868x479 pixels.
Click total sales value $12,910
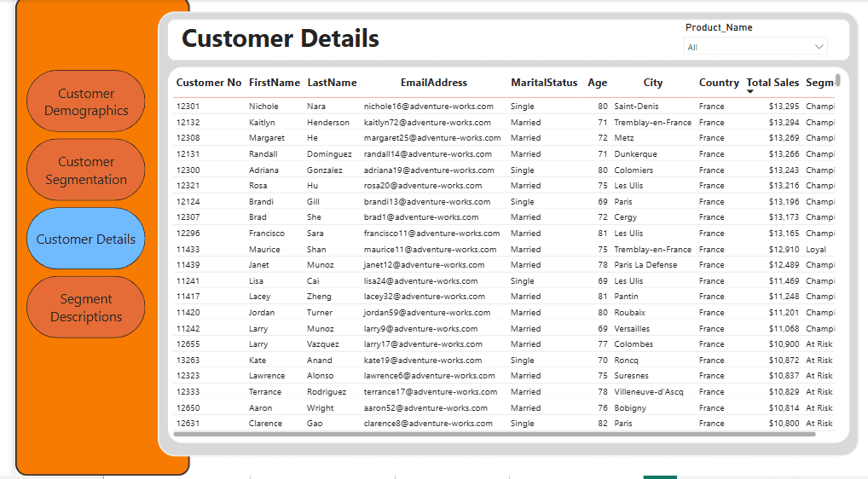click(x=784, y=250)
